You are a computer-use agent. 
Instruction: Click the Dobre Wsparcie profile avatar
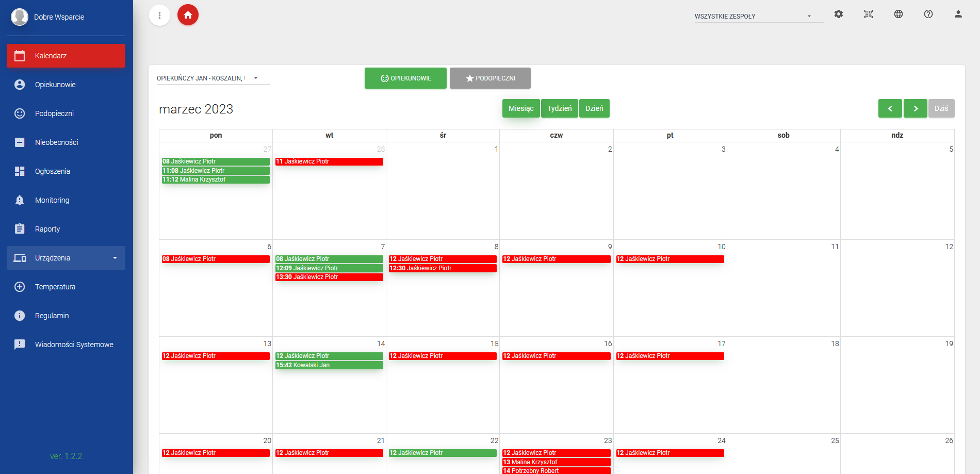coord(20,17)
